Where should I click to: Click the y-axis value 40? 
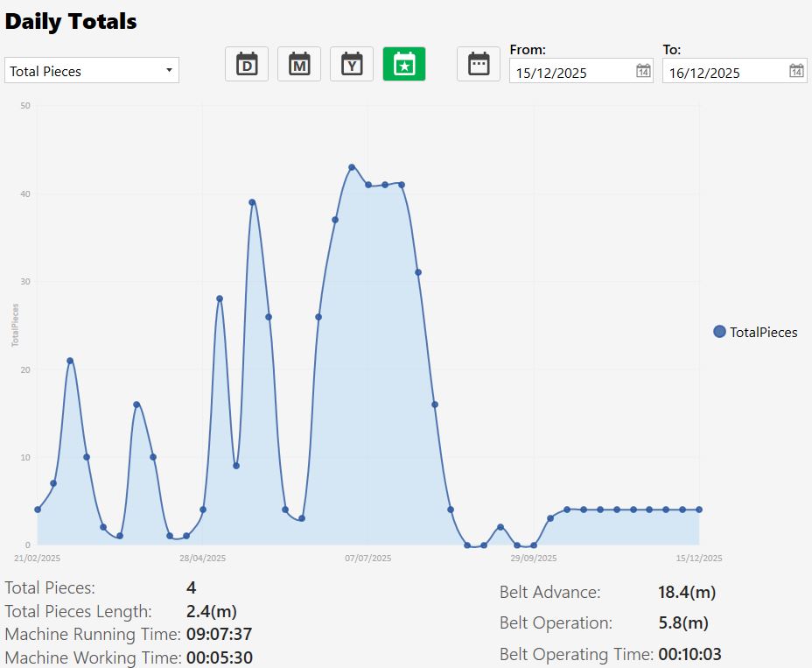[x=25, y=193]
